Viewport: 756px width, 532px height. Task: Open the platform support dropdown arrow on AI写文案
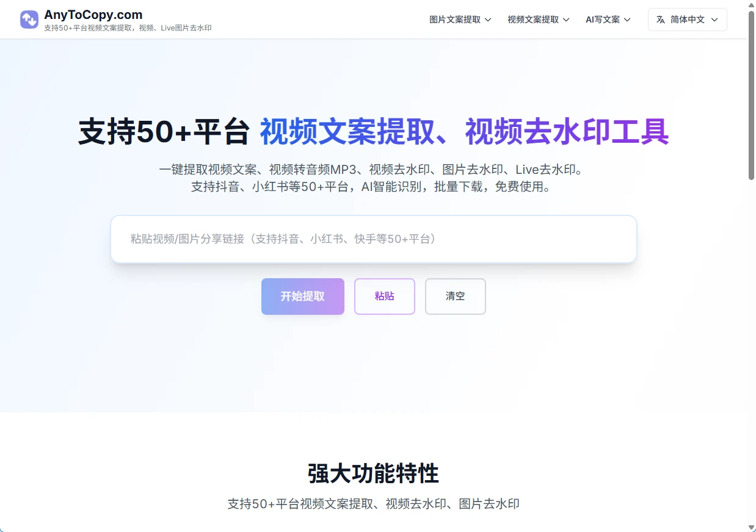tap(627, 19)
